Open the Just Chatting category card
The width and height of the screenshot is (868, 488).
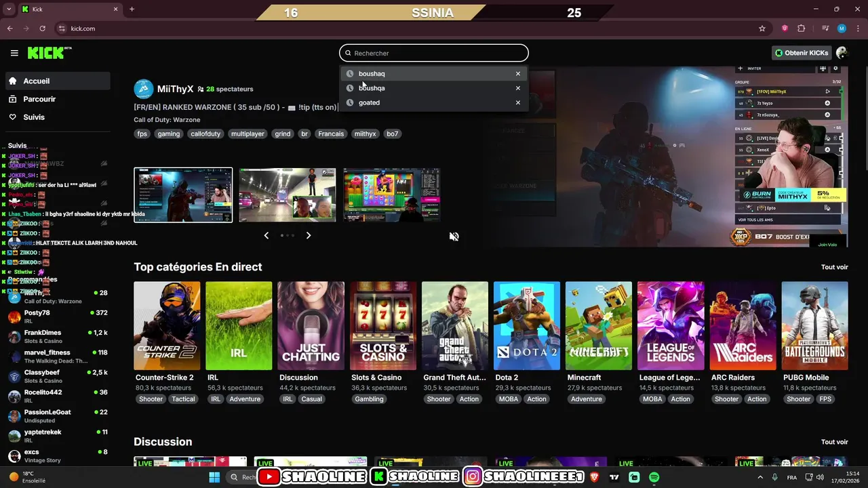coord(311,326)
